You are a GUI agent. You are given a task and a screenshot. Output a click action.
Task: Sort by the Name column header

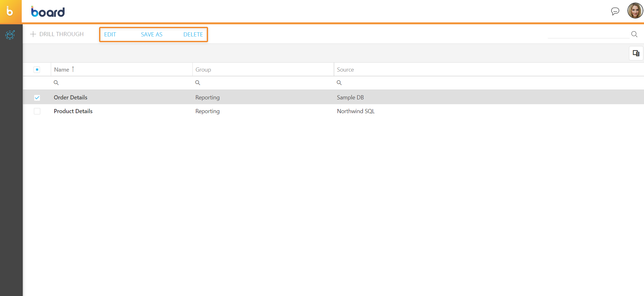click(x=62, y=70)
